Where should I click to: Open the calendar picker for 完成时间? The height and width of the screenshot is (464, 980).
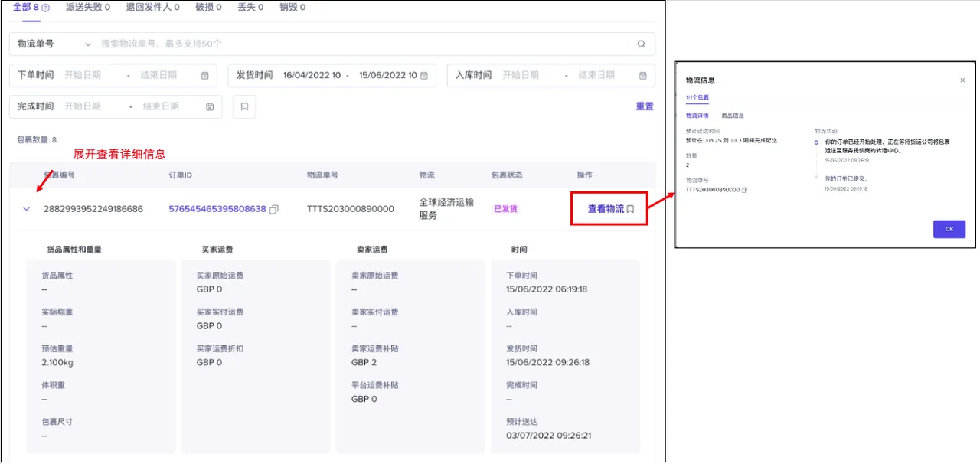point(209,106)
